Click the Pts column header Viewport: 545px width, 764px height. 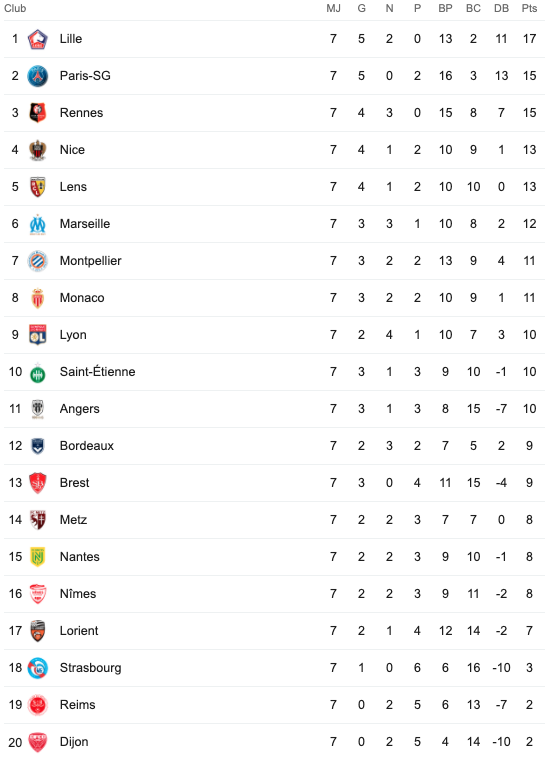(x=529, y=8)
